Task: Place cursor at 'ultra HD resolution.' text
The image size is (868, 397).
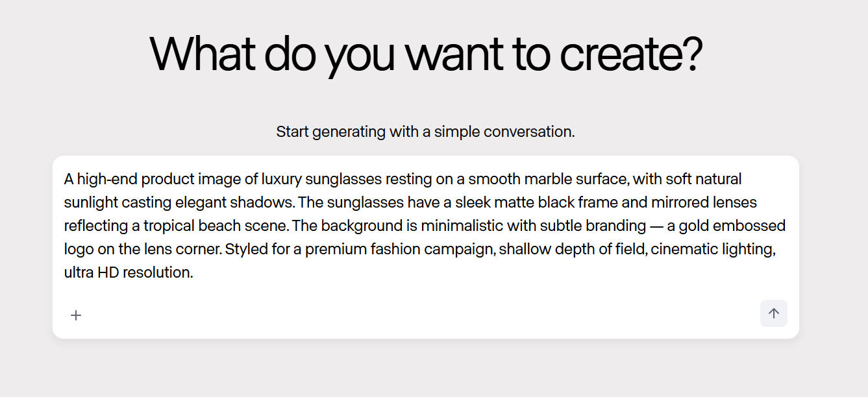Action: (129, 272)
